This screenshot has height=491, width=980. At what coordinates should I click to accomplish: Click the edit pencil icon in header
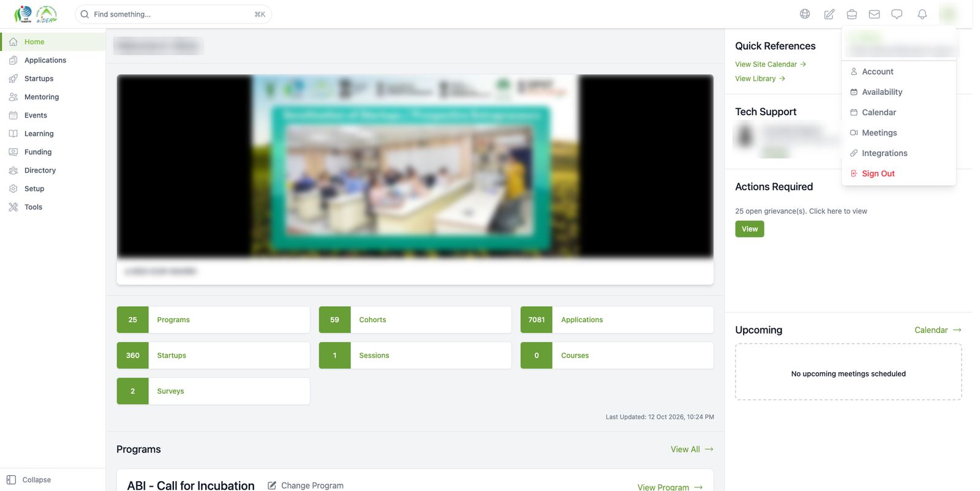(829, 14)
